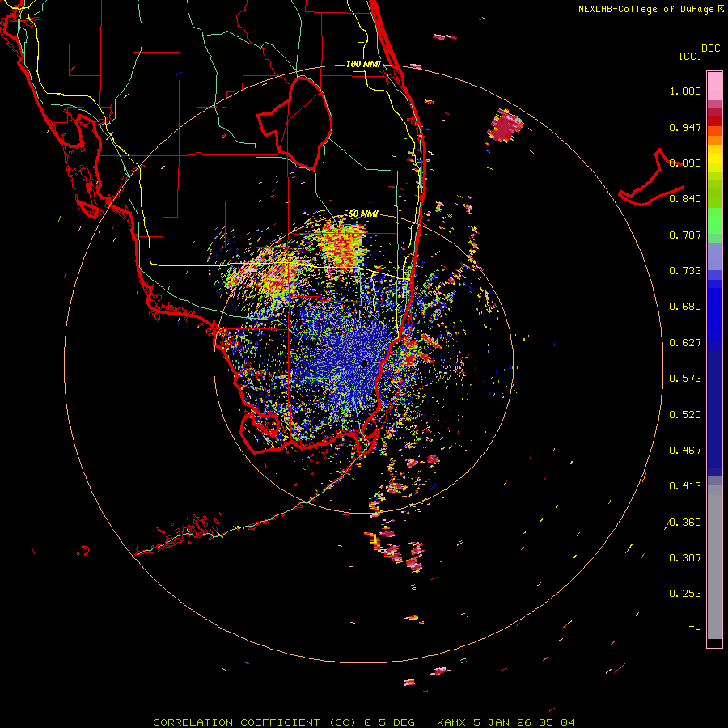This screenshot has height=728, width=728.
Task: Click the 0.413 scale value
Action: pos(685,486)
